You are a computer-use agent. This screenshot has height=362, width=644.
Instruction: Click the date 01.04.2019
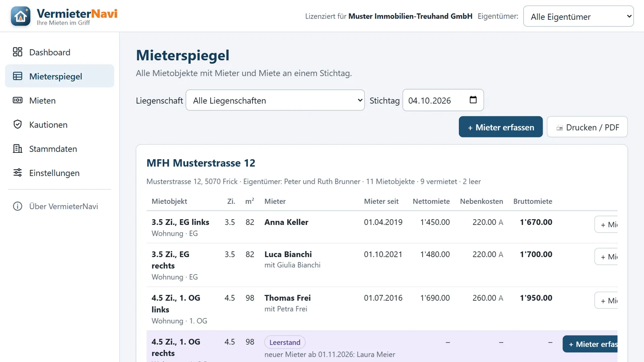(383, 222)
